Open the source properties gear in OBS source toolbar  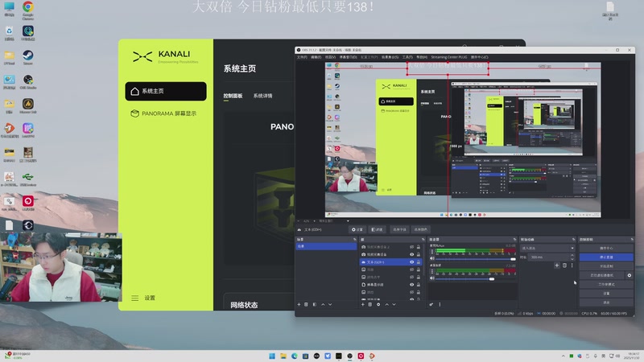pos(357,229)
